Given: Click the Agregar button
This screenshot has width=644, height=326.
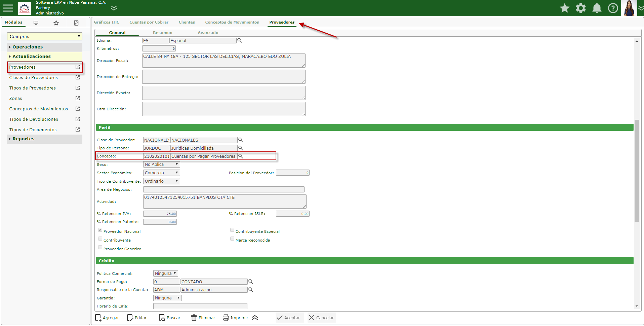Looking at the screenshot, I should click(107, 318).
